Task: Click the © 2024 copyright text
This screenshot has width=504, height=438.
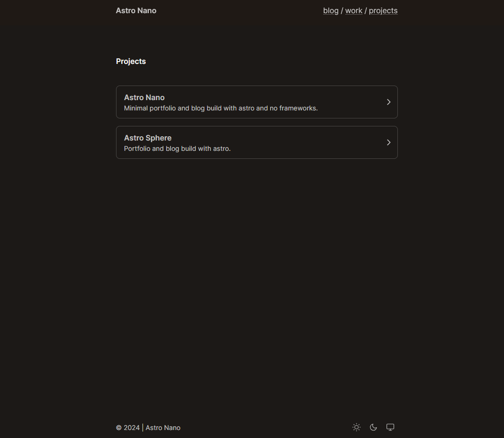Action: click(x=128, y=428)
